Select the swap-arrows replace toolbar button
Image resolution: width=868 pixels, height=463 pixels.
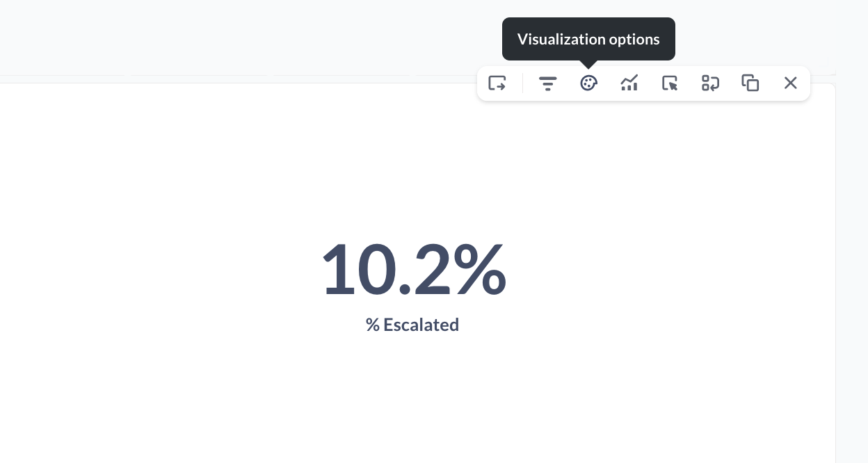709,83
